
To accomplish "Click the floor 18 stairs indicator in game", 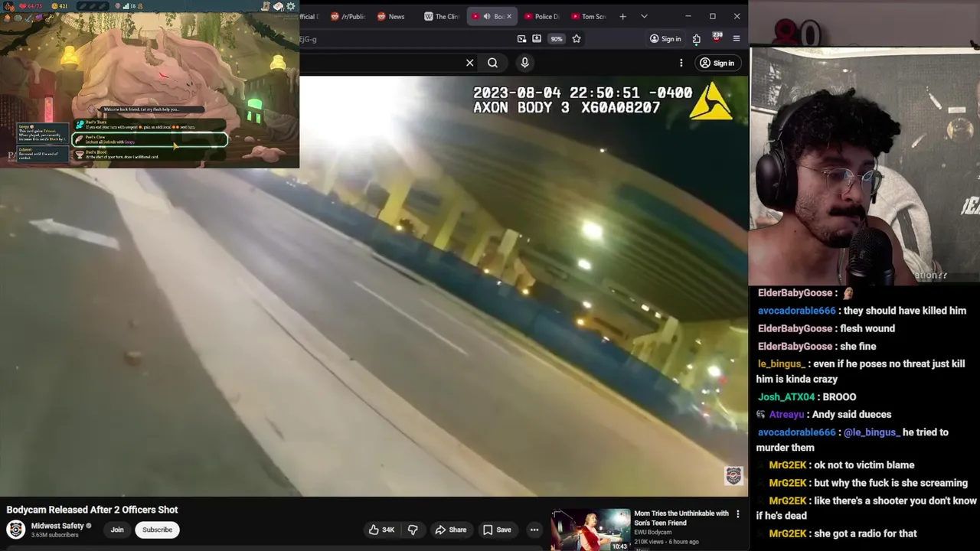I will point(128,6).
